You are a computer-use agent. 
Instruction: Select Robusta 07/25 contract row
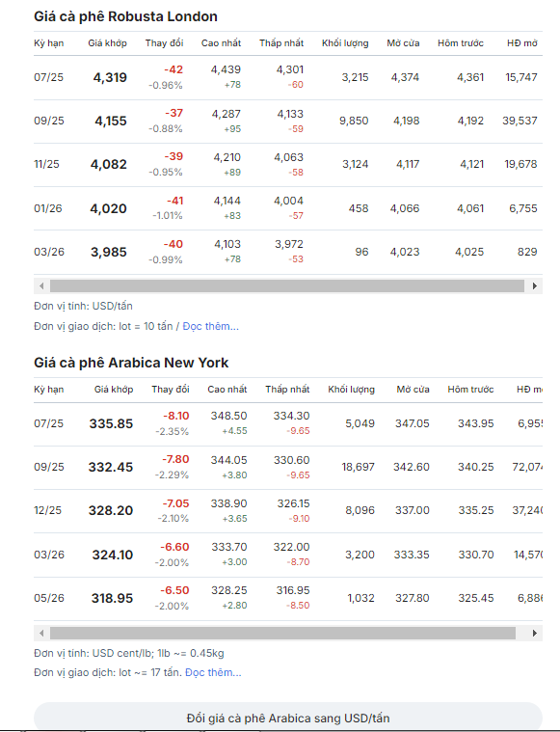coord(288,77)
